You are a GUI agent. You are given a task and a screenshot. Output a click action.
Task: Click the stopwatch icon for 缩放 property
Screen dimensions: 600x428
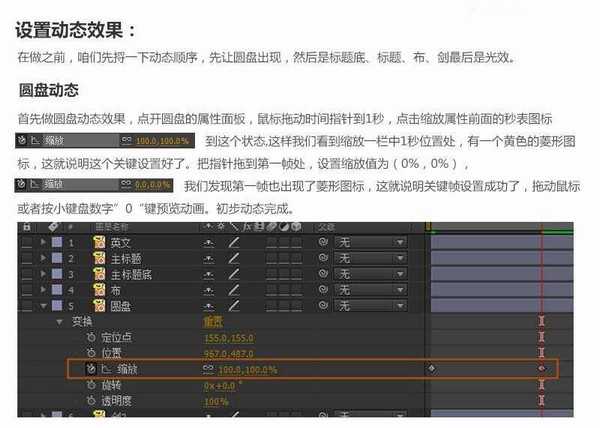[x=90, y=369]
